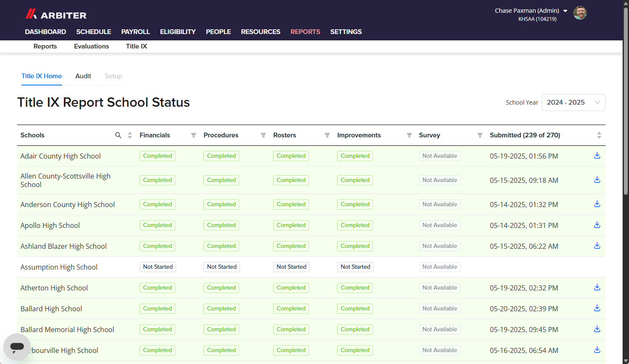Download Allen County-Scottsville High School report
This screenshot has height=364, width=629.
tap(597, 180)
